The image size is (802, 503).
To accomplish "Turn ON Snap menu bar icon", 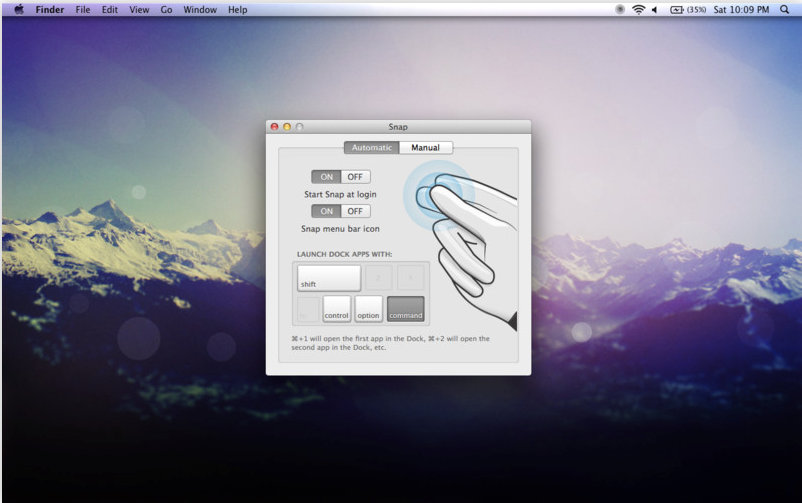I will pos(326,211).
